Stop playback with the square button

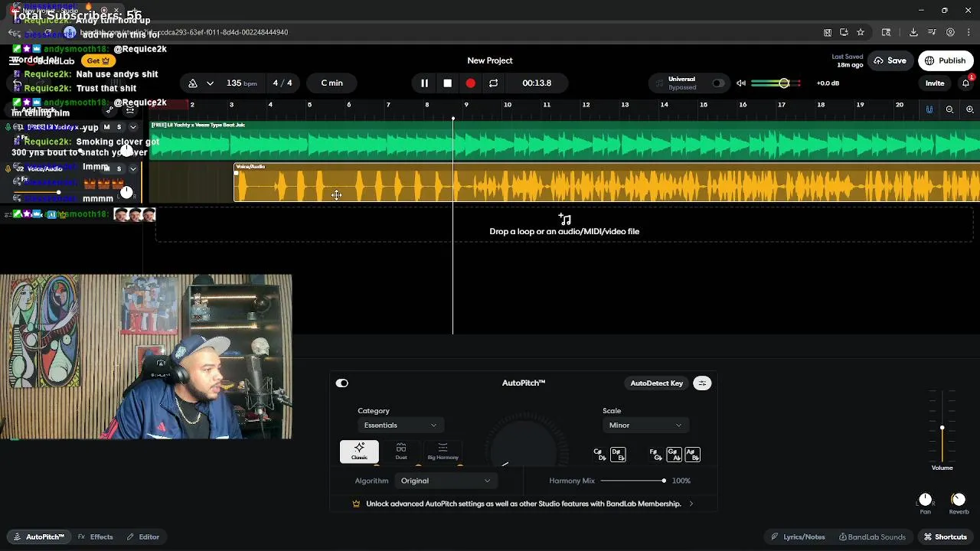coord(447,83)
